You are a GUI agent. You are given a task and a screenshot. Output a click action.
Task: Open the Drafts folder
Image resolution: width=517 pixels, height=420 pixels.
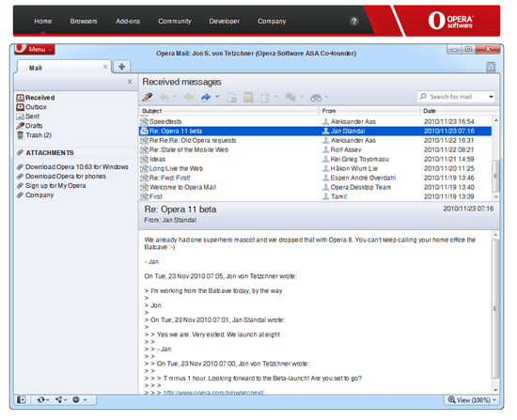point(30,126)
